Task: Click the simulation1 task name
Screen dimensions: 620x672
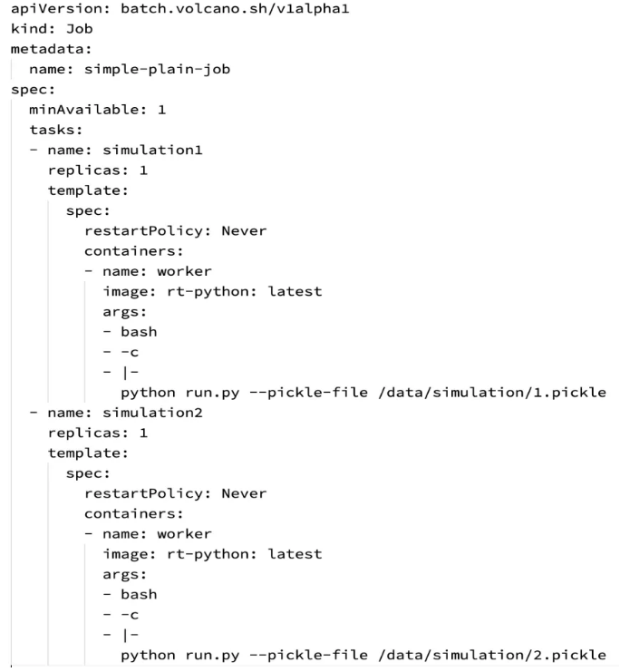Action: (152, 150)
